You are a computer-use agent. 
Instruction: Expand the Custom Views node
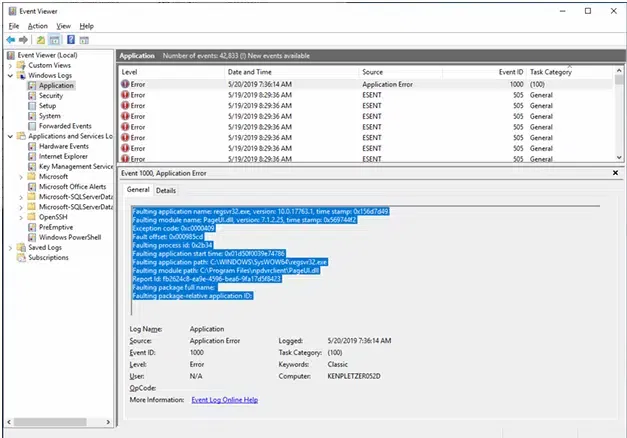10,65
